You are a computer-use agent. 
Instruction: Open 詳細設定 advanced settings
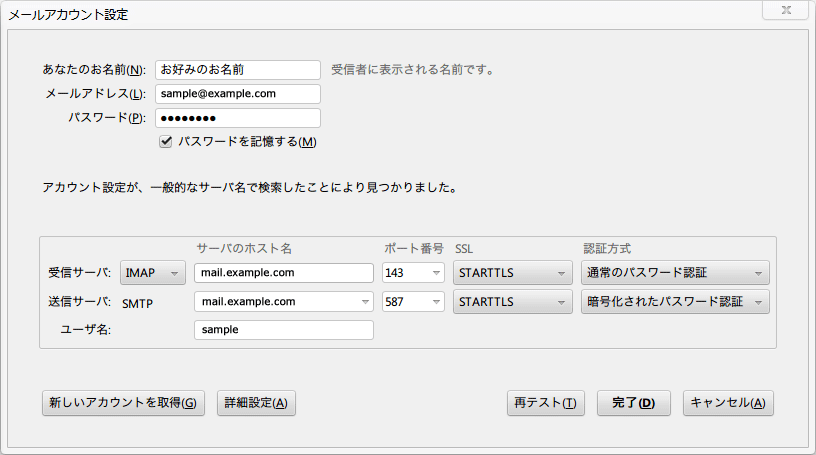click(x=256, y=403)
